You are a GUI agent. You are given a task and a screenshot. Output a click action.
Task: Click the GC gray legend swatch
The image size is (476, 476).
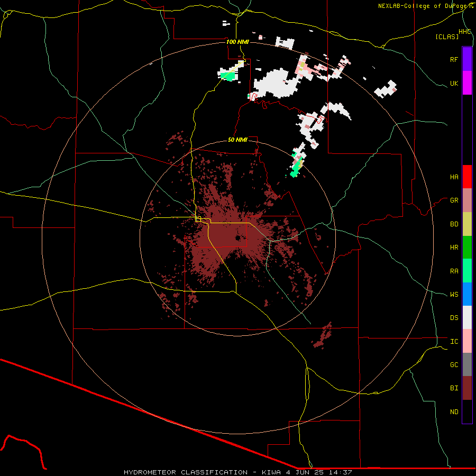pyautogui.click(x=467, y=364)
